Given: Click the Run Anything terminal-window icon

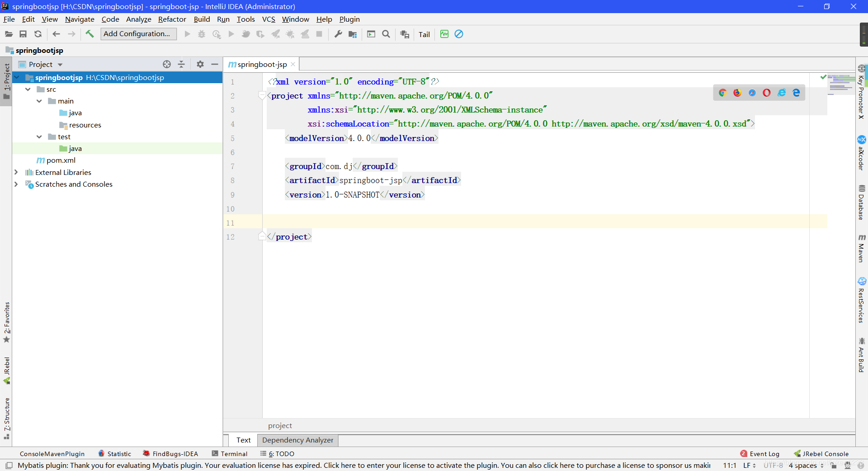Looking at the screenshot, I should tap(371, 34).
